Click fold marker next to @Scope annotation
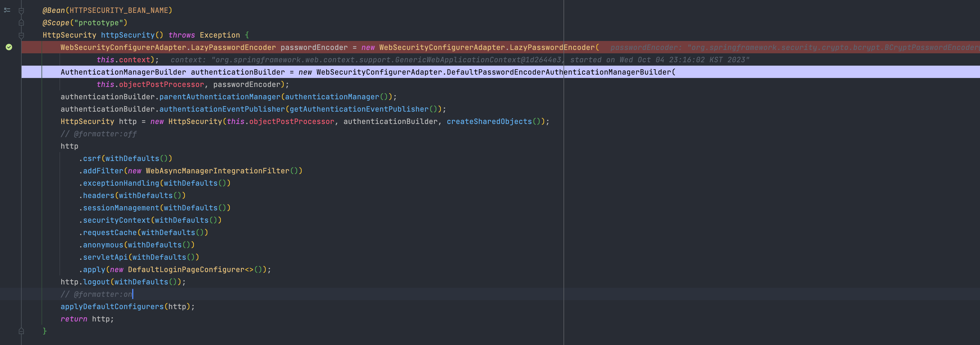Viewport: 980px width, 345px height. point(21,23)
